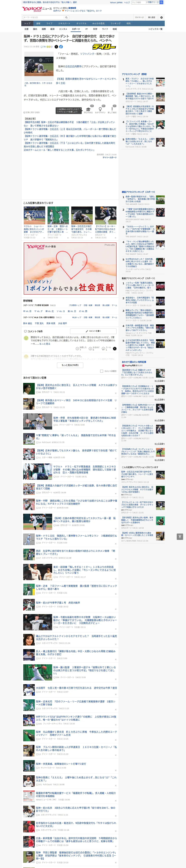
Task: Open the ランキング tab
Action: (x=115, y=24)
